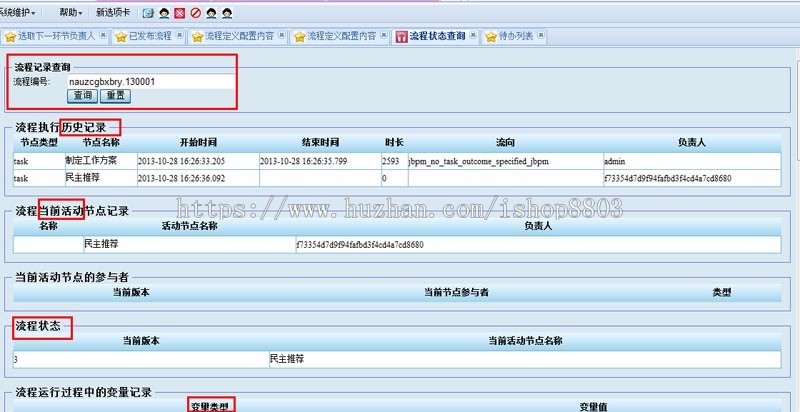
Task: Click the 新选项卡 toolbar item
Action: [x=113, y=13]
